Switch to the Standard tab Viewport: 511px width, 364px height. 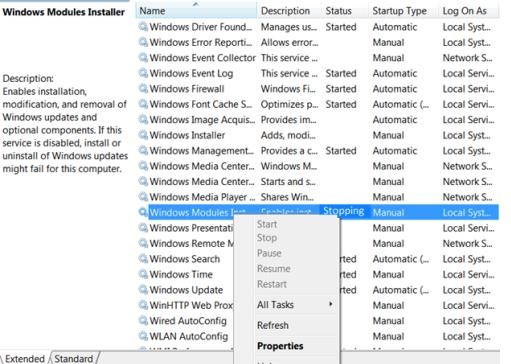pos(74,359)
